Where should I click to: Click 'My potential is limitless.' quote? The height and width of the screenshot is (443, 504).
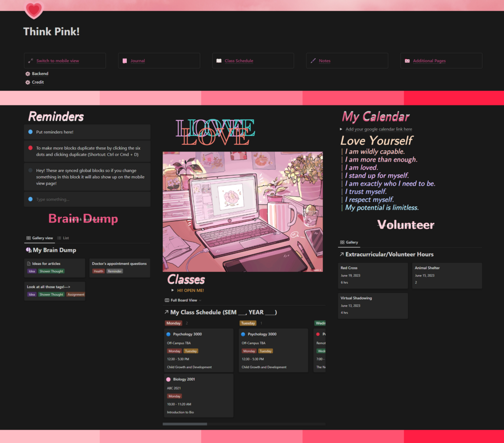point(382,208)
